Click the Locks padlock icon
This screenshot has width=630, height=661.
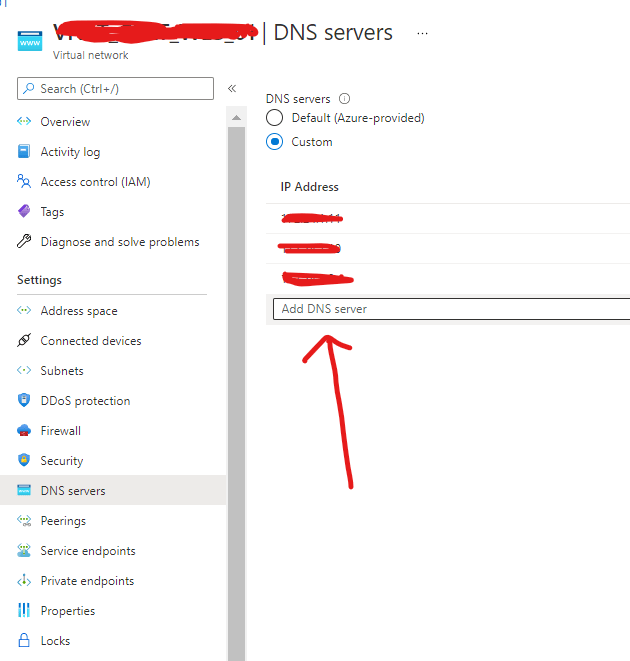click(24, 641)
